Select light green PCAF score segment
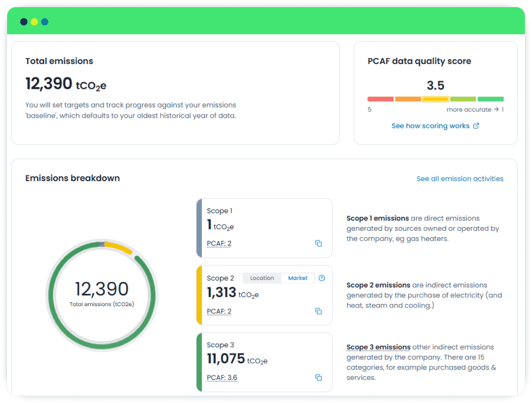 click(463, 99)
